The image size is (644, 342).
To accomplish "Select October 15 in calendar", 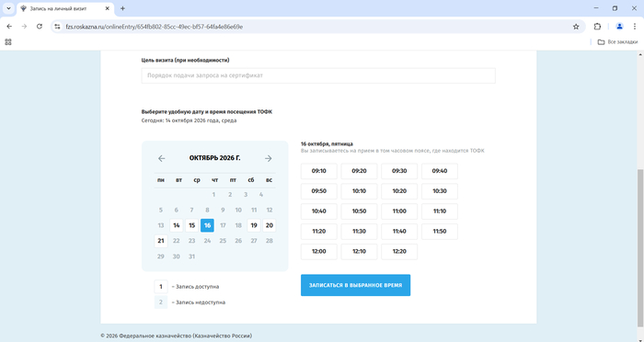I will [191, 225].
